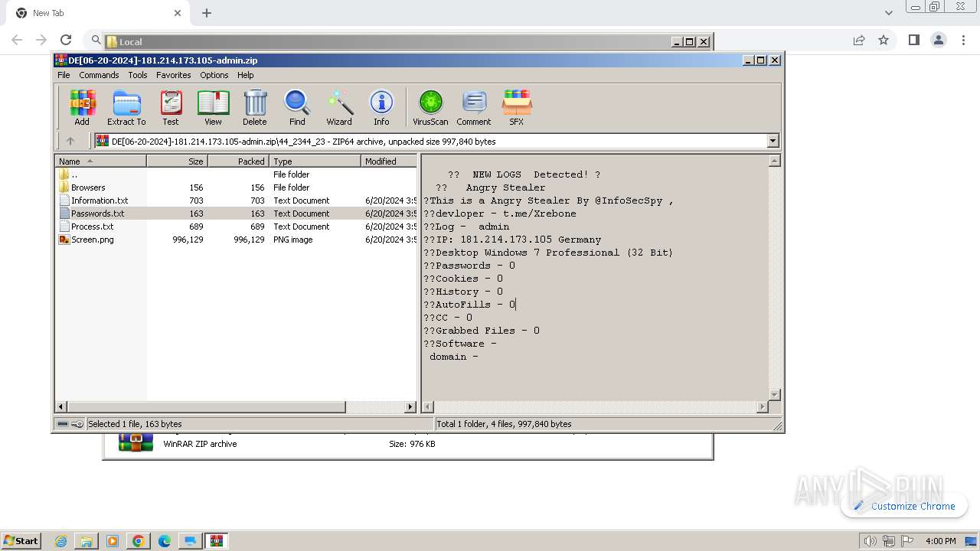This screenshot has width=980, height=551.
Task: Click the Info toolbar icon
Action: [381, 108]
